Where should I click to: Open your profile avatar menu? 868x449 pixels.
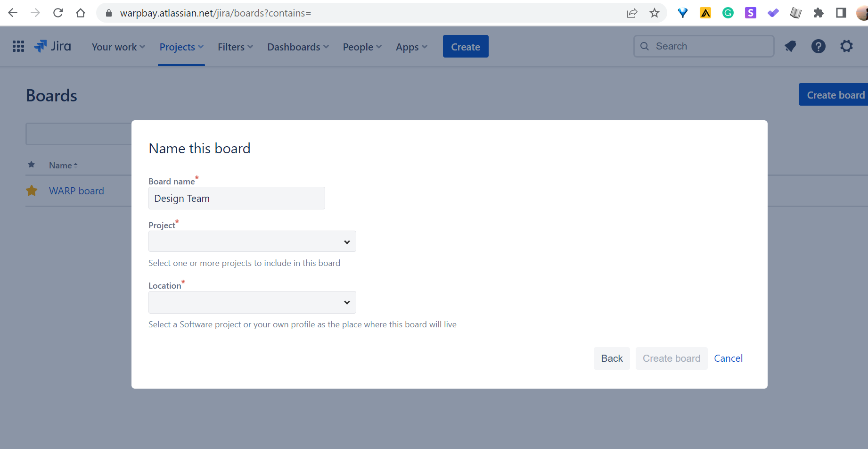pyautogui.click(x=861, y=13)
